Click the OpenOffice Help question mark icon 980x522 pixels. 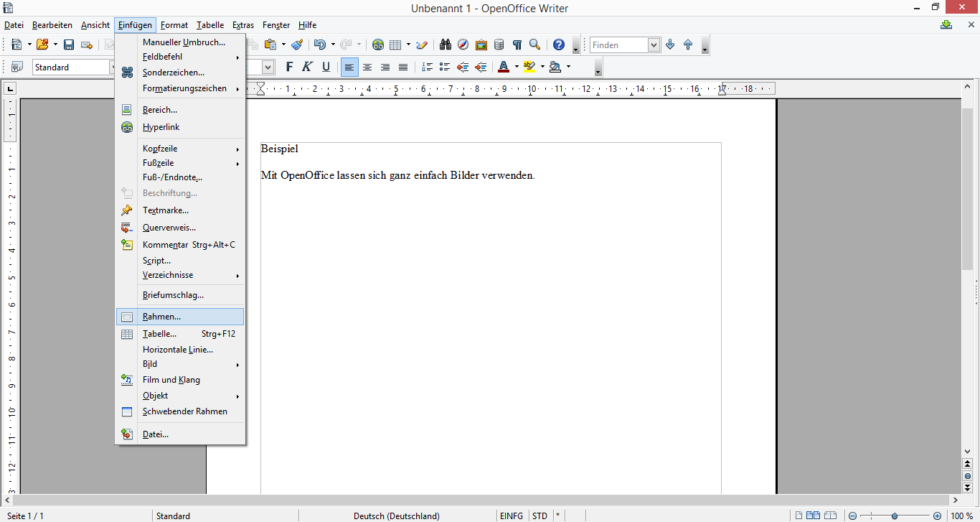coord(559,45)
